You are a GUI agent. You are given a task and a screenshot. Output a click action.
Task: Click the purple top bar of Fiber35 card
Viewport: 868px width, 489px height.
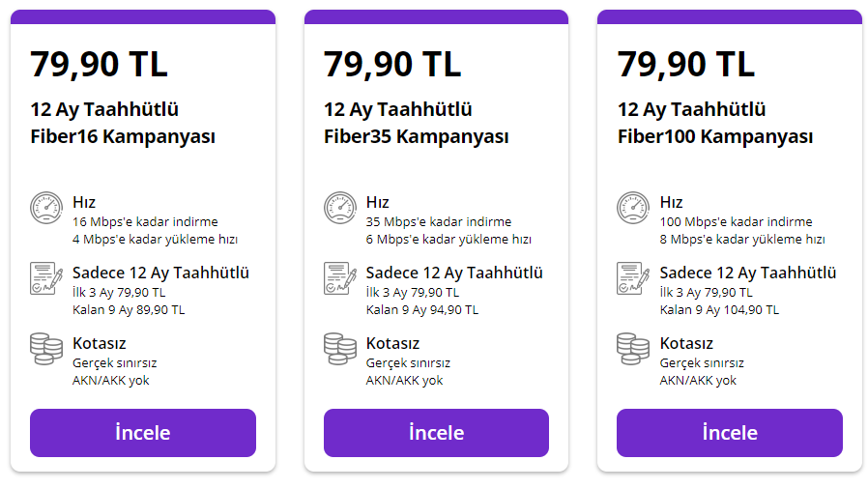(x=436, y=16)
